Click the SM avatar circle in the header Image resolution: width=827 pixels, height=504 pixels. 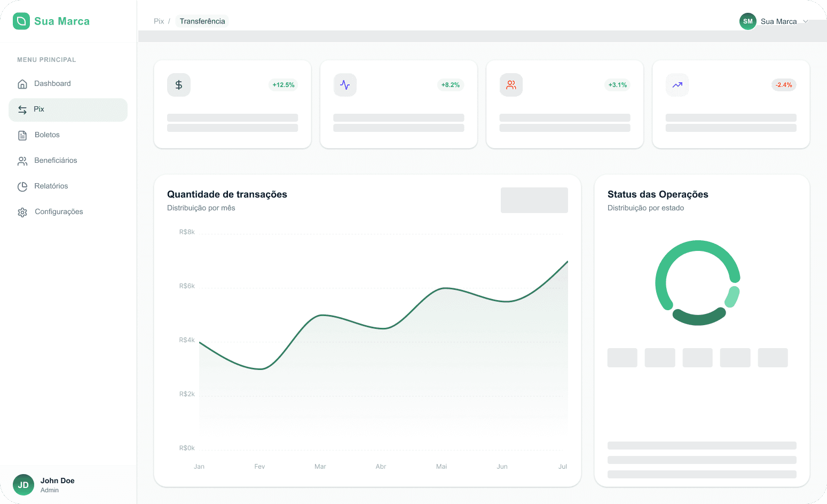click(x=747, y=21)
